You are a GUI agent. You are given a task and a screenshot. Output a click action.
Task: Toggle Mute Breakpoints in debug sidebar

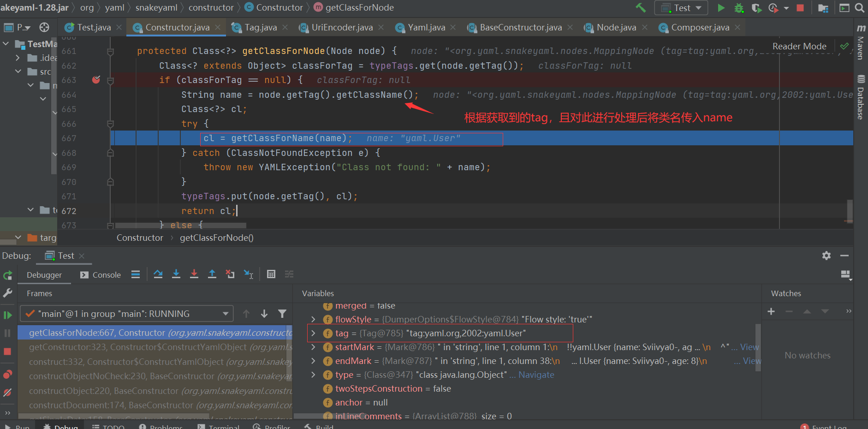tap(7, 393)
